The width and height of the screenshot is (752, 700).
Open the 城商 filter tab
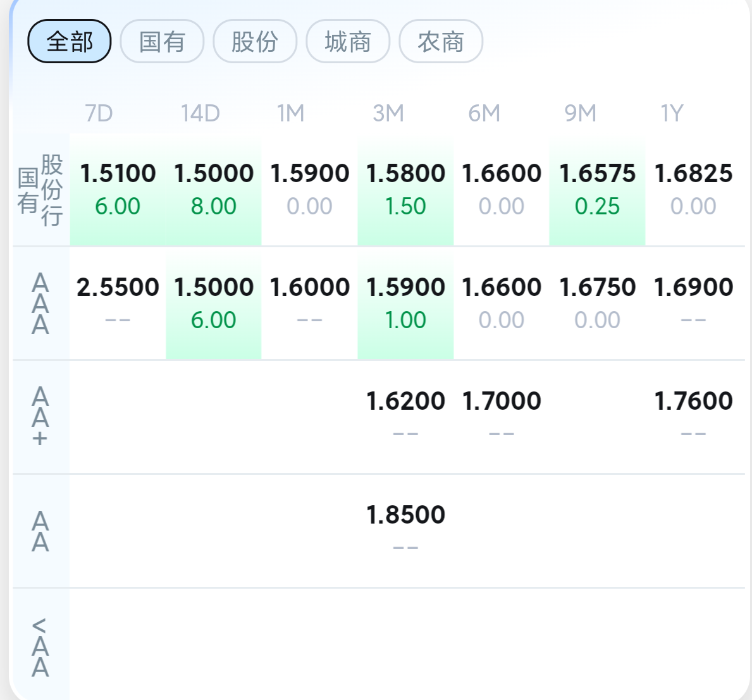pos(348,42)
